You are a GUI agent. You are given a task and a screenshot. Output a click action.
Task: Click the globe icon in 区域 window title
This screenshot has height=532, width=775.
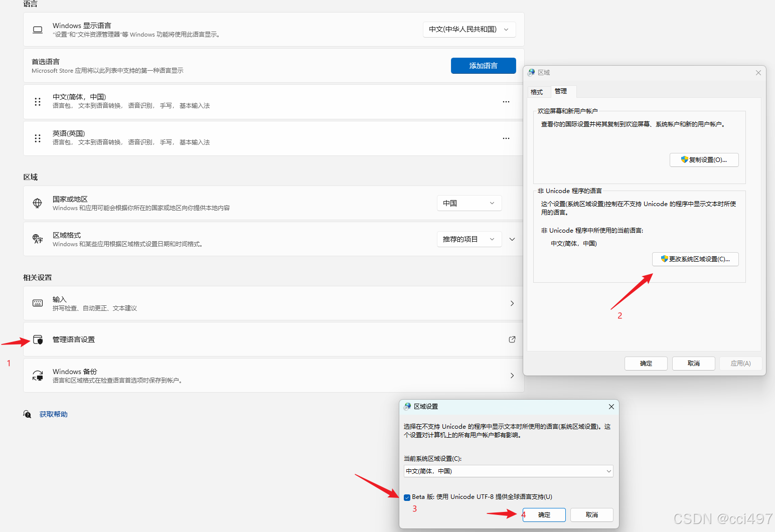(x=531, y=73)
